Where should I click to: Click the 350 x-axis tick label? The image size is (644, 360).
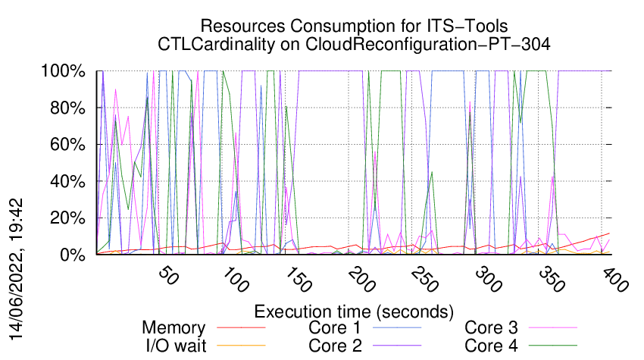551,280
